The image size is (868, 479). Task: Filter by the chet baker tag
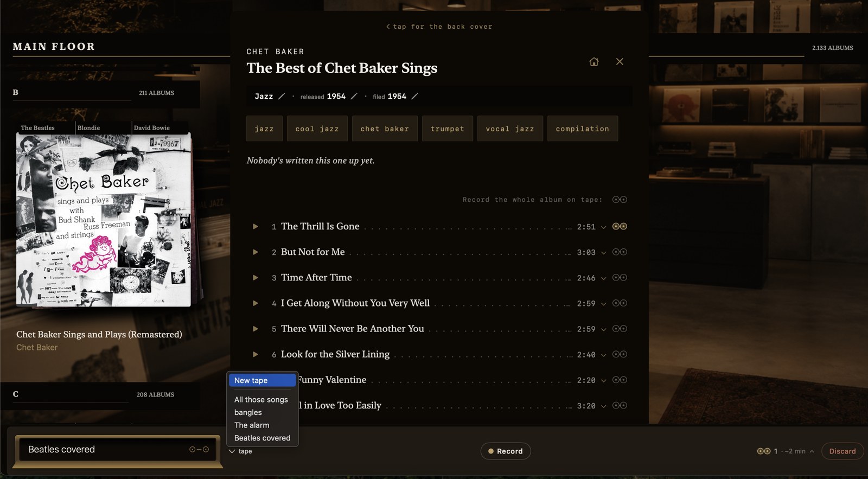click(x=385, y=129)
